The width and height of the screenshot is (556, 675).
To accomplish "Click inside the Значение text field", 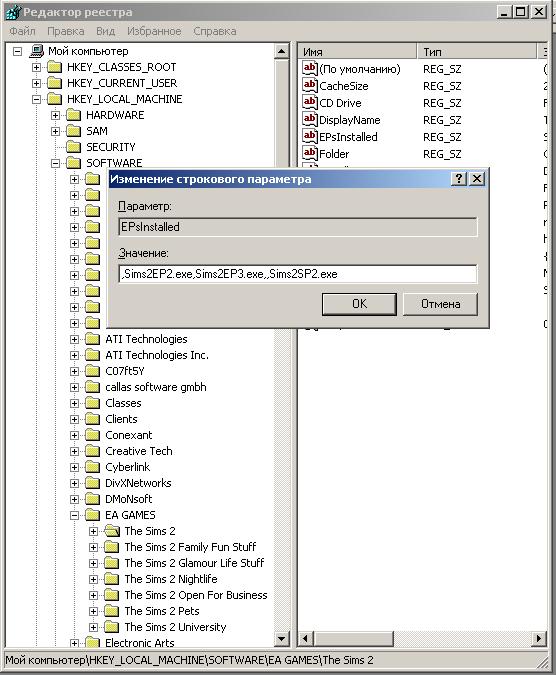I will [298, 274].
